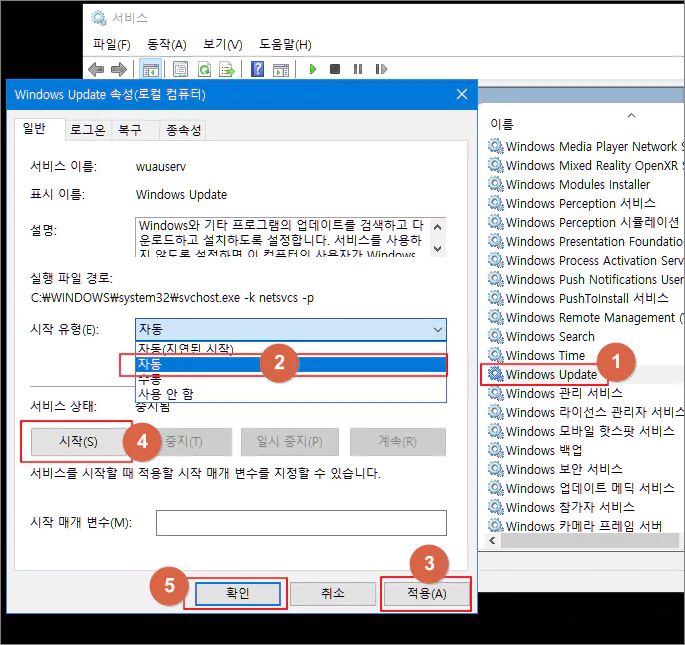Click the services list horizontal scrollbar
685x645 pixels.
pos(590,541)
